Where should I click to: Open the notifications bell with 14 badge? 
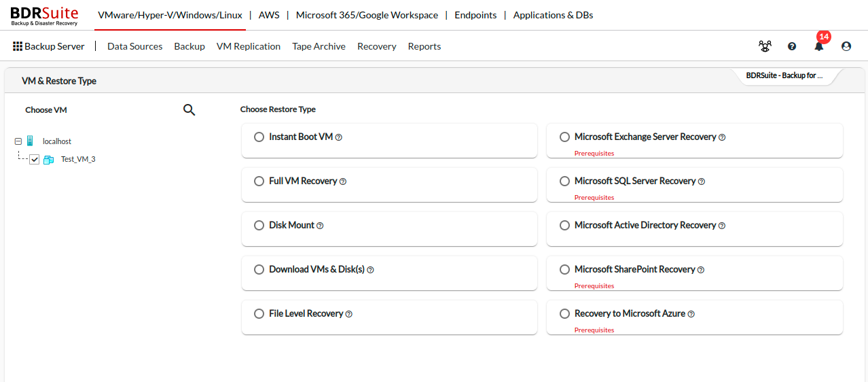[x=819, y=46]
